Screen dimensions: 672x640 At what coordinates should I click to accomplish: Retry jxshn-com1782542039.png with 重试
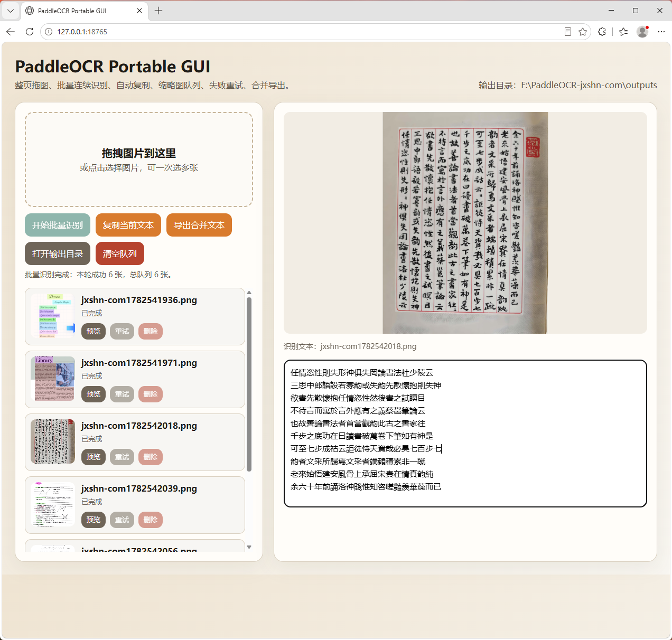click(x=122, y=520)
